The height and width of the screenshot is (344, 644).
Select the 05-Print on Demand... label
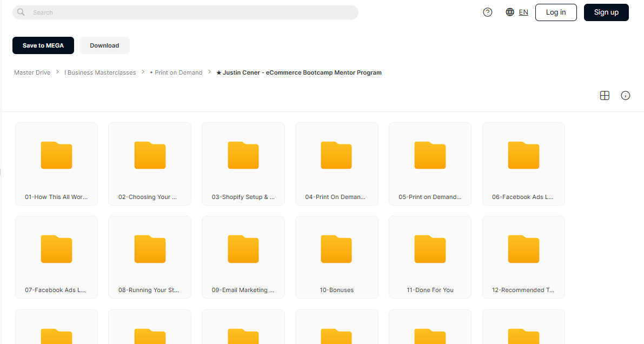tap(430, 197)
